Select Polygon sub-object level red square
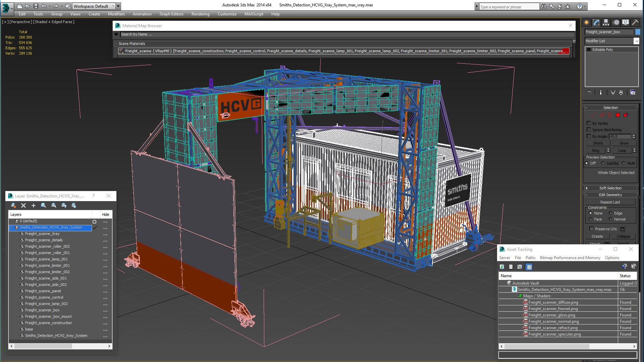Screen dimensions: 644x362 [x=618, y=115]
